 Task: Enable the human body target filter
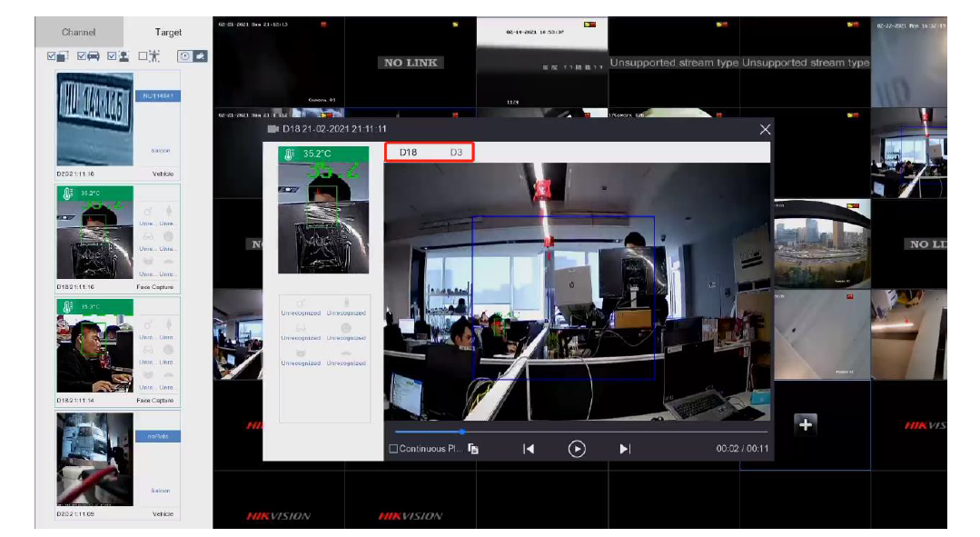pyautogui.click(x=143, y=55)
